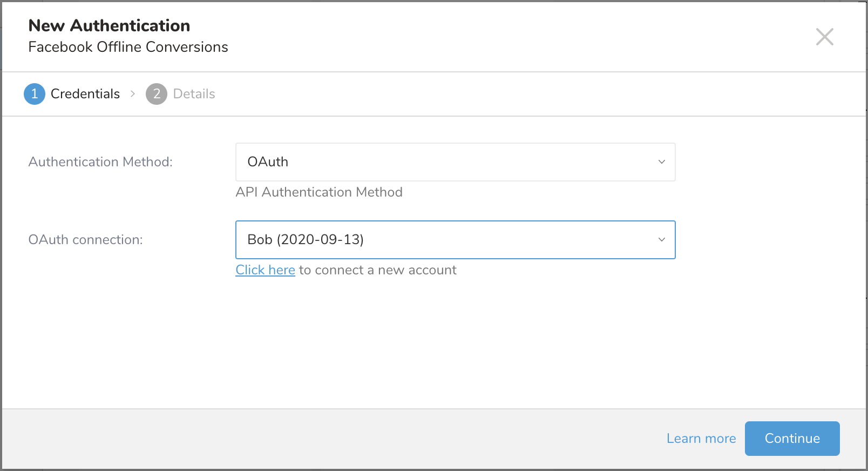Click the chevron between Credentials and Details
The height and width of the screenshot is (471, 868).
coord(133,94)
